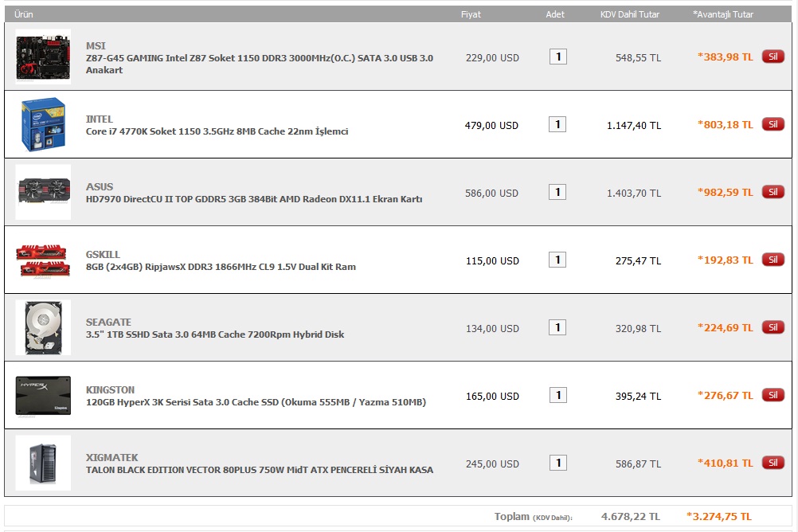Open the GSKILL RipjawsX RAM image
Image resolution: width=798 pixels, height=532 pixels.
43,260
